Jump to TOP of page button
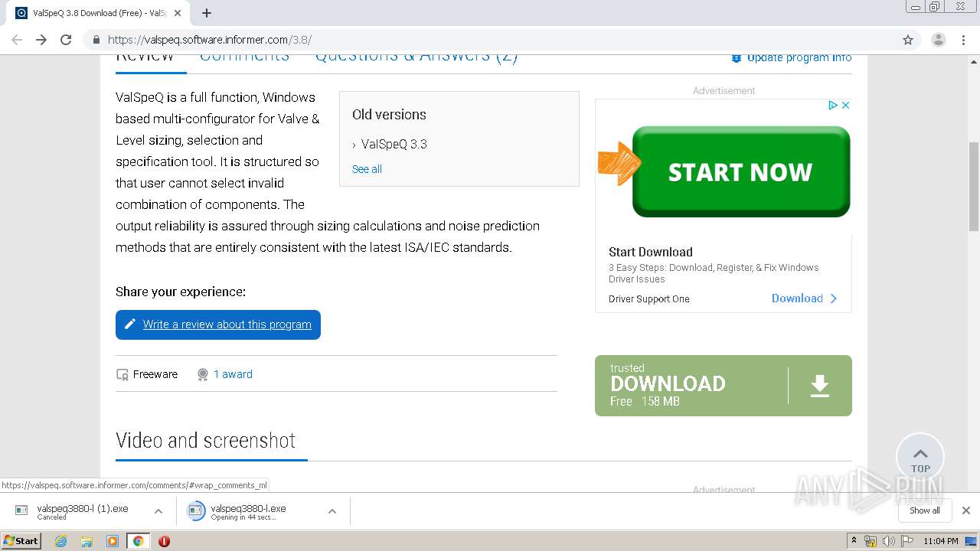The width and height of the screenshot is (980, 551). pos(920,458)
